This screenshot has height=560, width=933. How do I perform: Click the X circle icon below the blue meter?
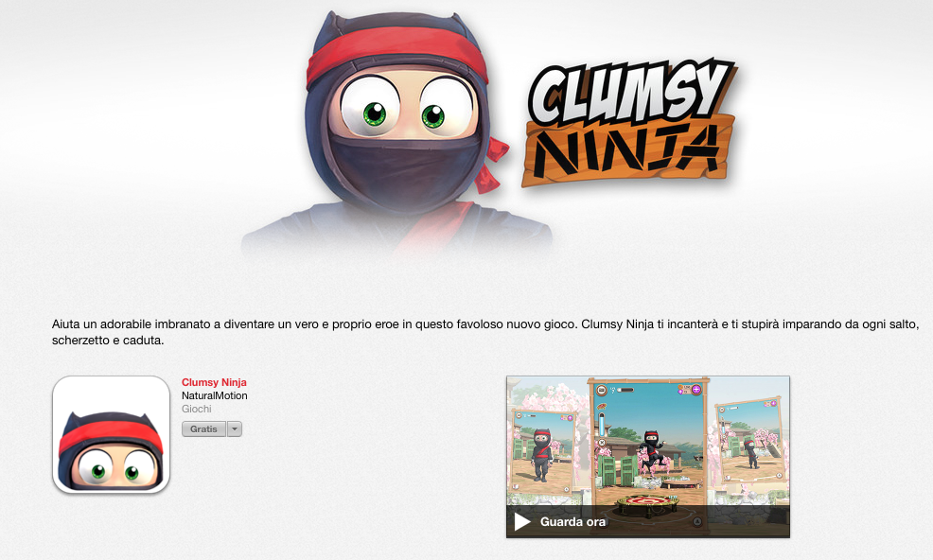tap(602, 442)
